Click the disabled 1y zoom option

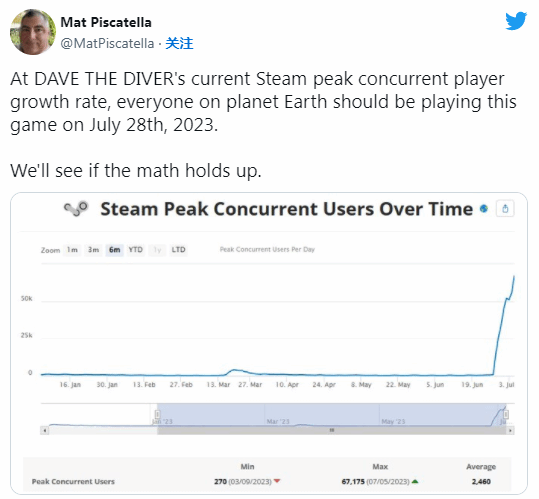coord(157,250)
